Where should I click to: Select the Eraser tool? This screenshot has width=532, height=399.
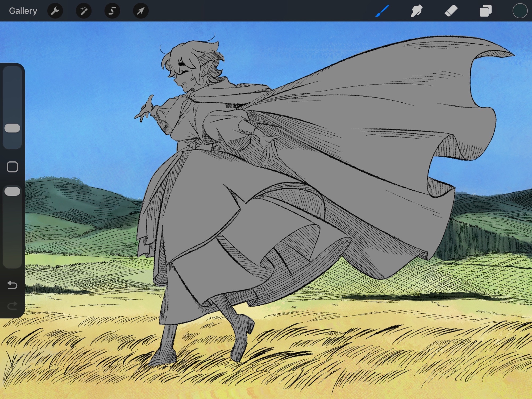click(x=451, y=11)
